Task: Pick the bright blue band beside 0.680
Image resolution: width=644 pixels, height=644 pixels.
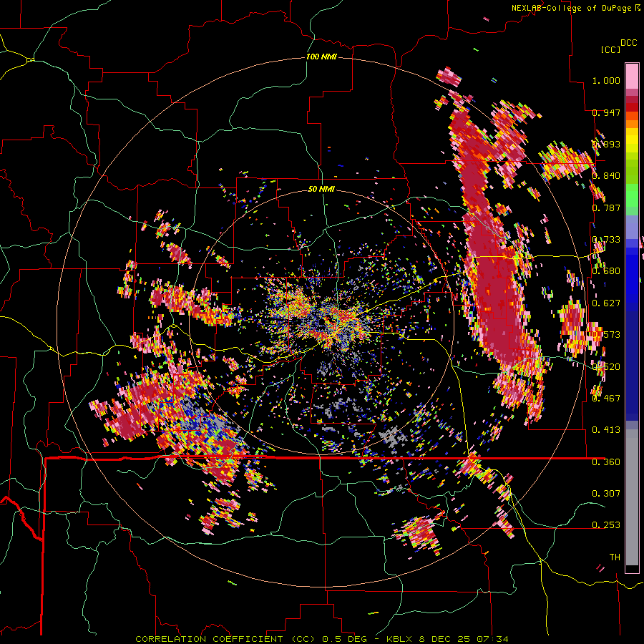Action: coord(632,274)
